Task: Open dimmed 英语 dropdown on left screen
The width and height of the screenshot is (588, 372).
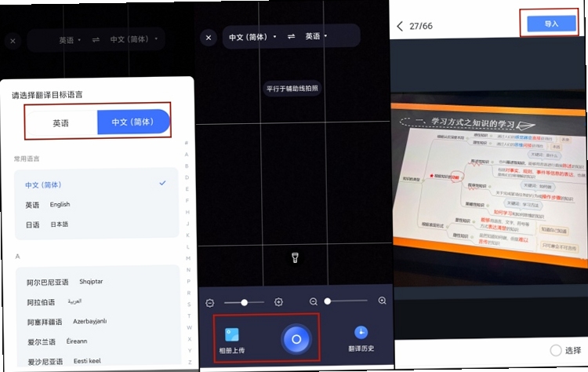Action: coord(70,40)
